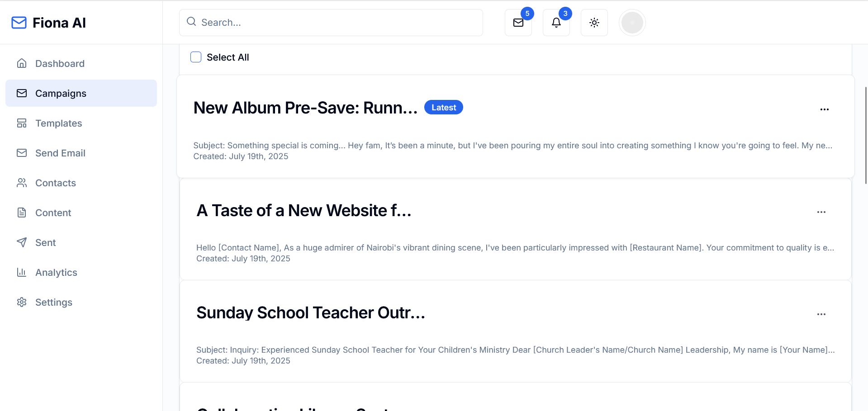Screen dimensions: 868x411
Task: Open the mail inbox icon with badge 5
Action: pyautogui.click(x=518, y=23)
